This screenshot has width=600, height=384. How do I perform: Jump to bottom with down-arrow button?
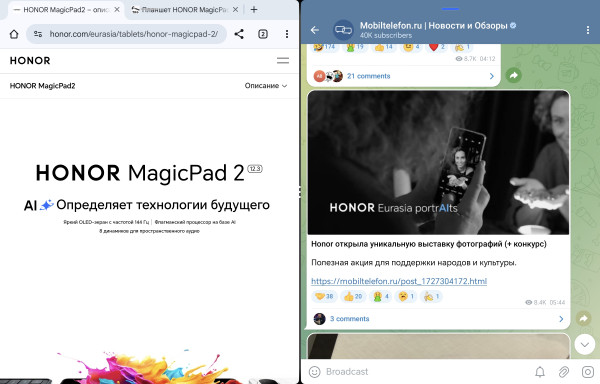click(x=584, y=345)
